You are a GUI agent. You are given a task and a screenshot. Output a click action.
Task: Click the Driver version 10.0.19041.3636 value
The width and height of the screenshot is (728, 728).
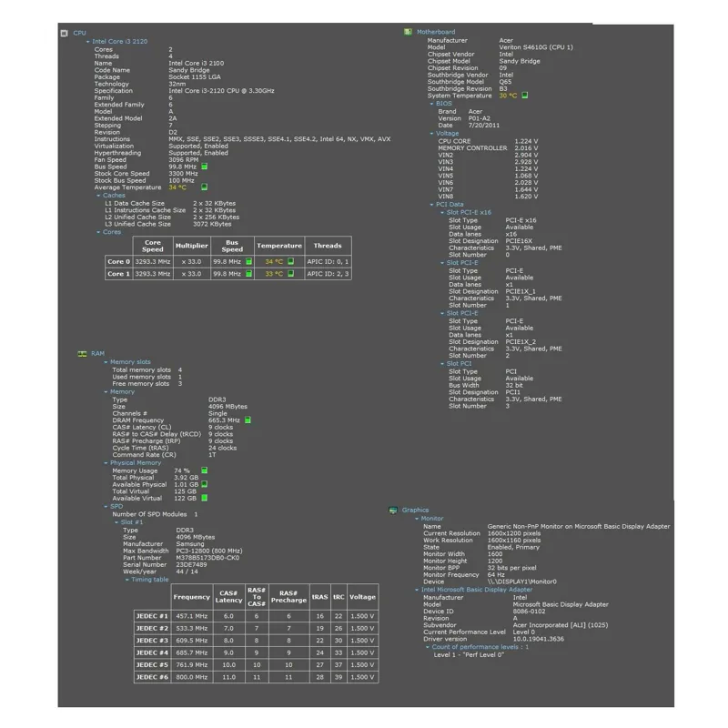click(538, 639)
